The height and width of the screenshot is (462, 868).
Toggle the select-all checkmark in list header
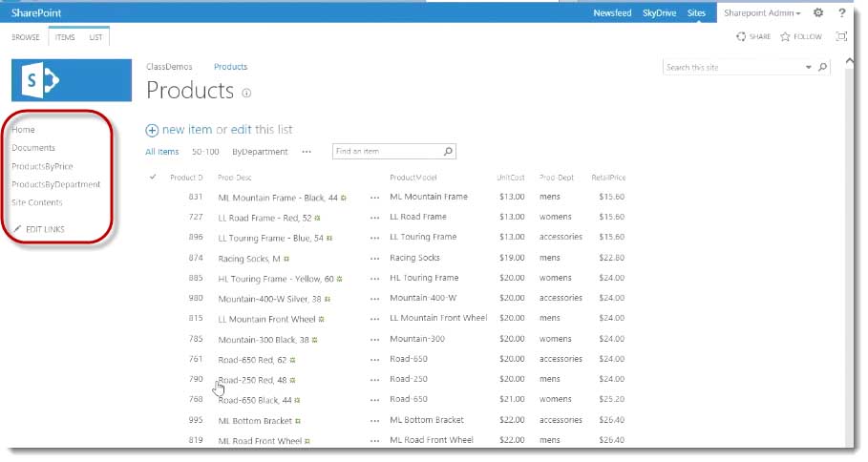coord(153,177)
